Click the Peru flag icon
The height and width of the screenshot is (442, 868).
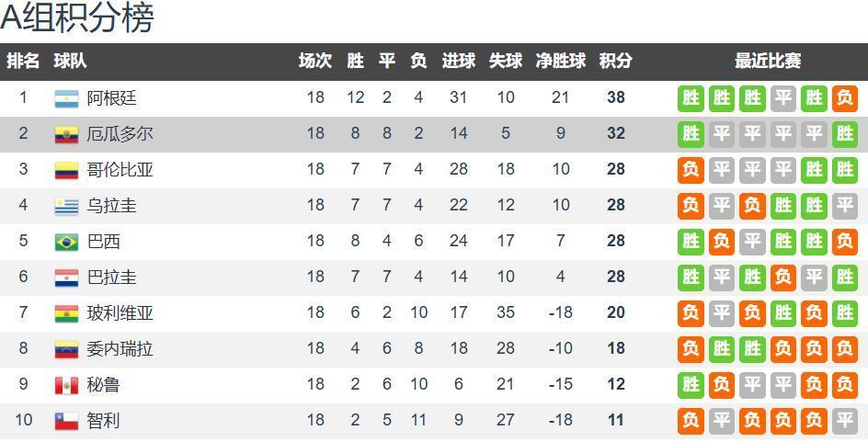click(x=66, y=386)
